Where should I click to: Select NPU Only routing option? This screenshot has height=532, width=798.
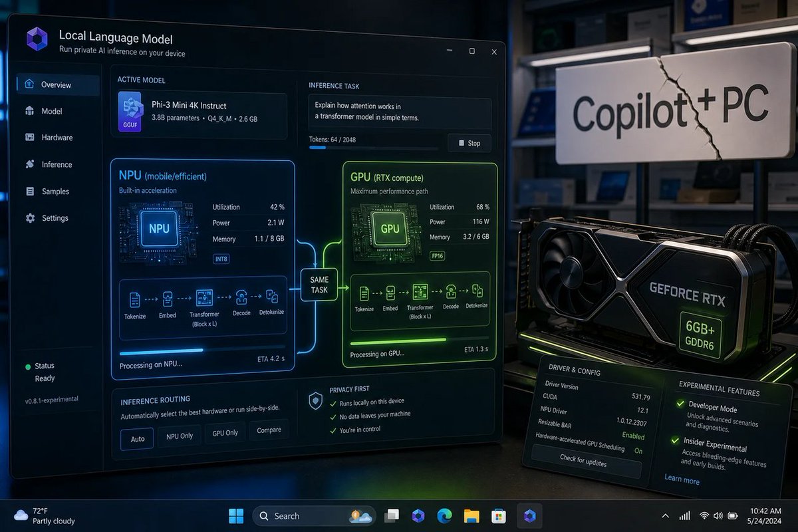(x=180, y=436)
